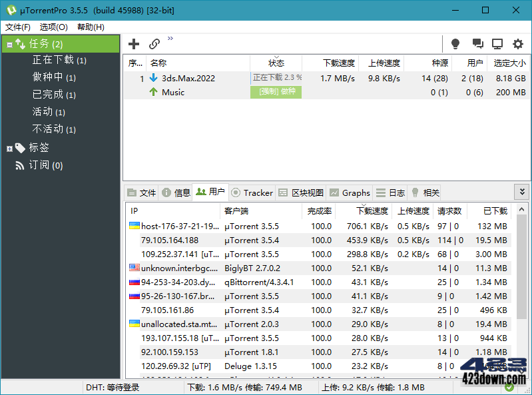This screenshot has height=395, width=532.
Task: Select 活动 (1) in sidebar
Action: (49, 112)
